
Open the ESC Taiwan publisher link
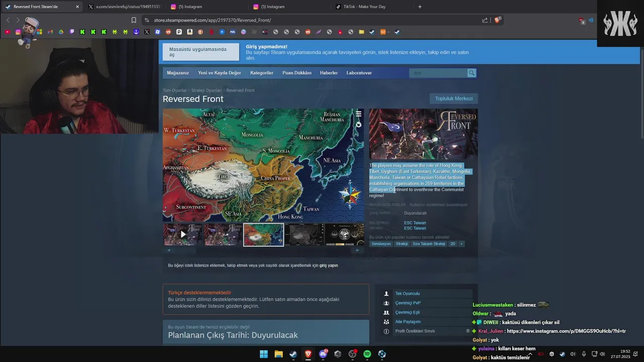pos(415,228)
